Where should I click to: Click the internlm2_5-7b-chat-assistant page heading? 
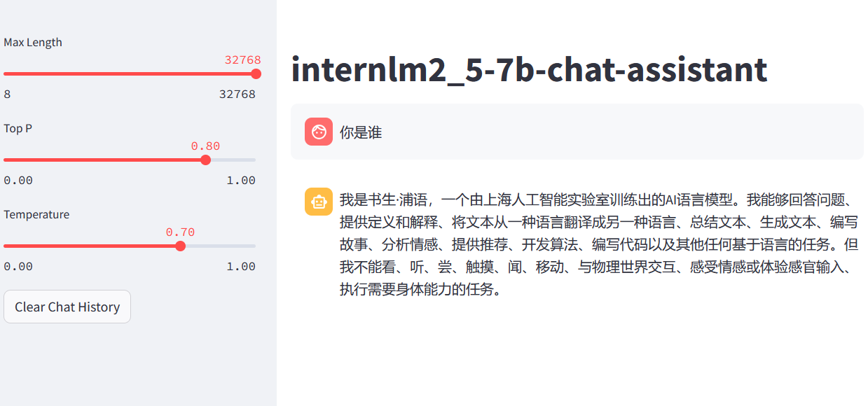(x=529, y=70)
